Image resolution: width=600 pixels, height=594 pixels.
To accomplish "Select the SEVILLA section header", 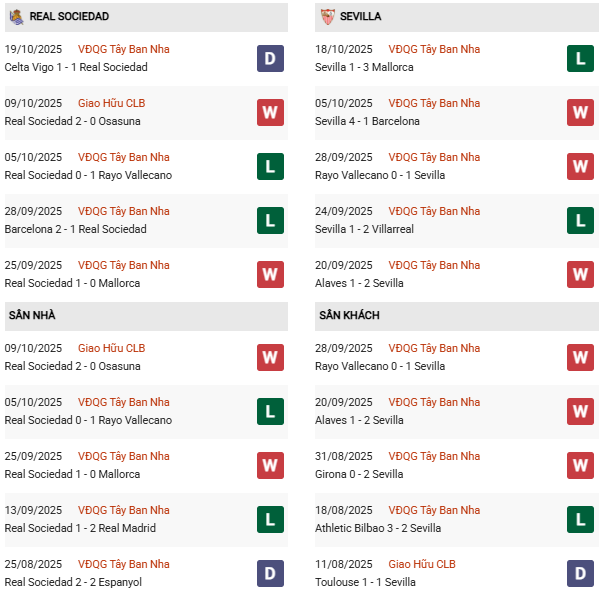I will click(x=359, y=17).
